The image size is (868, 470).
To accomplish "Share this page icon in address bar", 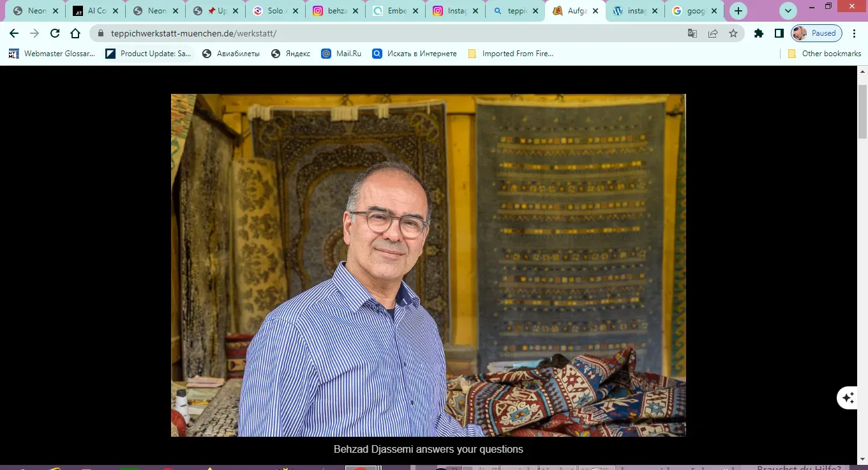I will pyautogui.click(x=713, y=33).
